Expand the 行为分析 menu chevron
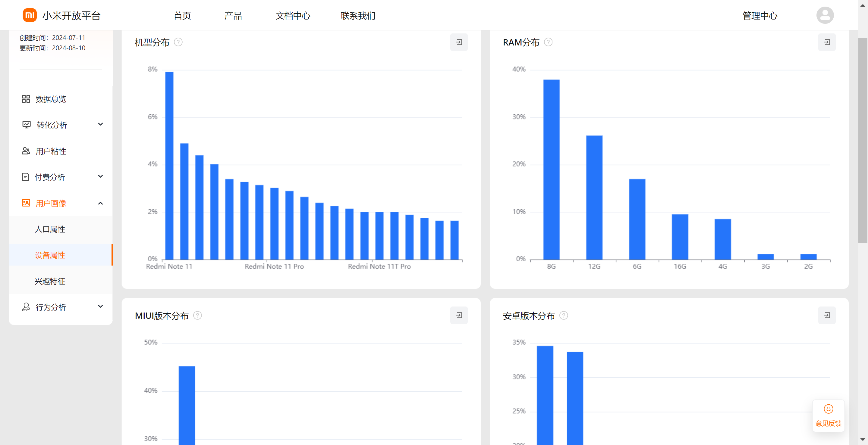The width and height of the screenshot is (868, 445). point(100,306)
